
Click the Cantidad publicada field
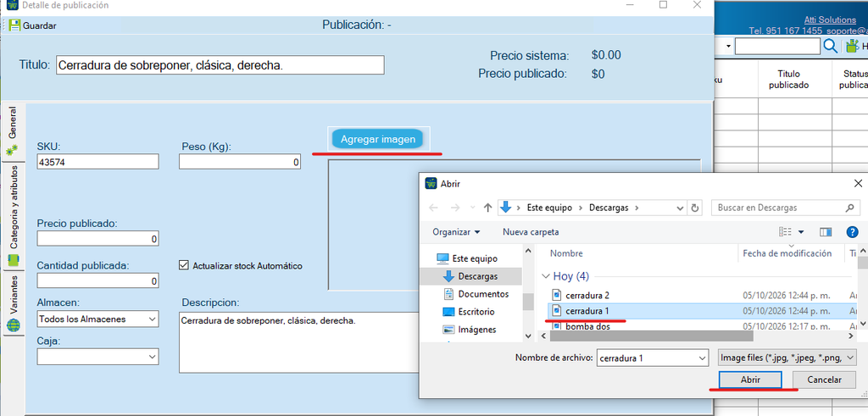coord(98,281)
